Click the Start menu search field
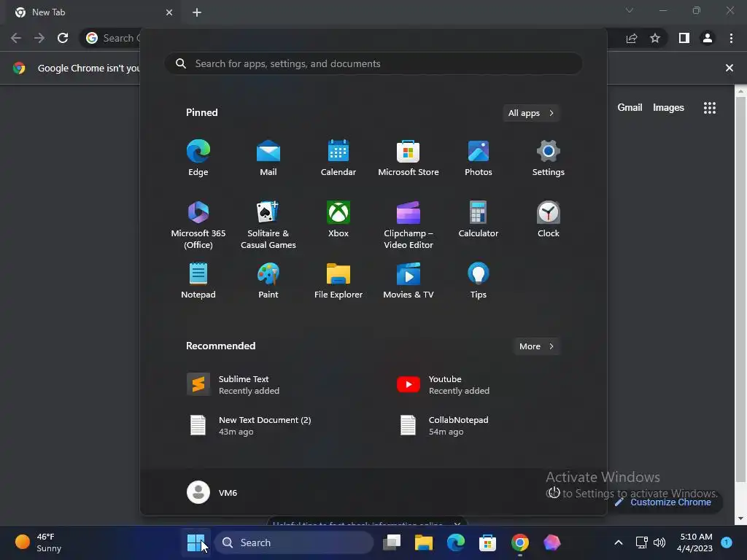The image size is (747, 560). (x=373, y=63)
